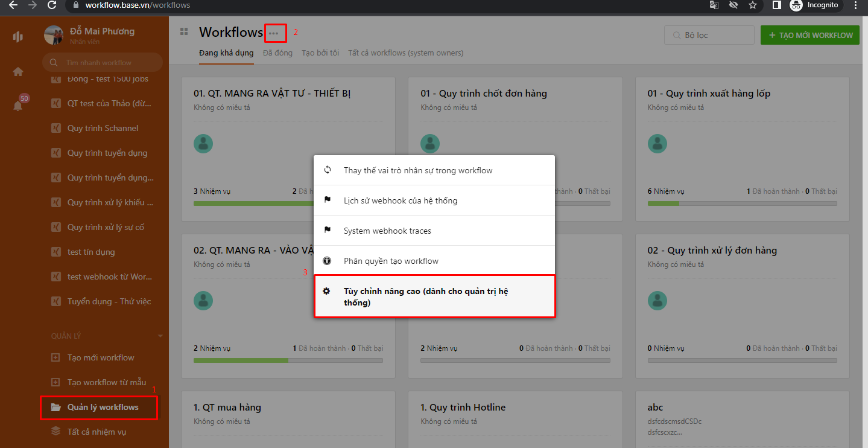Image resolution: width=868 pixels, height=448 pixels.
Task: Click the Workflows page heading
Action: point(231,32)
